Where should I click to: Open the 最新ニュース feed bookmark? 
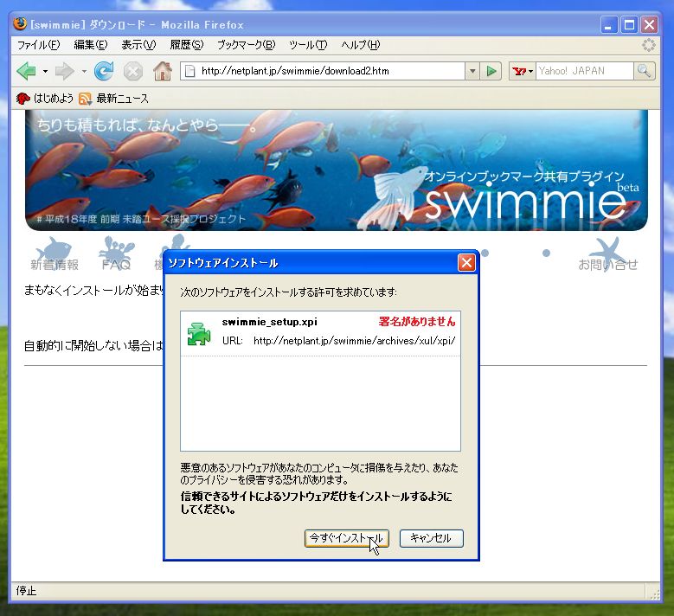click(114, 99)
